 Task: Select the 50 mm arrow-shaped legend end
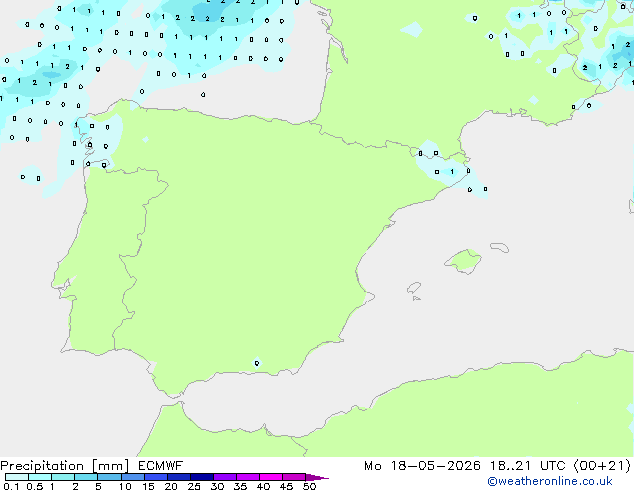[317, 477]
